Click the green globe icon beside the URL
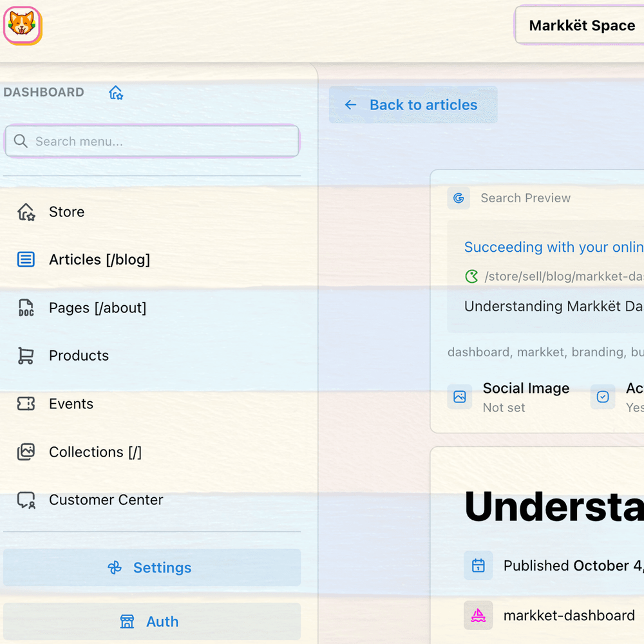 [472, 276]
